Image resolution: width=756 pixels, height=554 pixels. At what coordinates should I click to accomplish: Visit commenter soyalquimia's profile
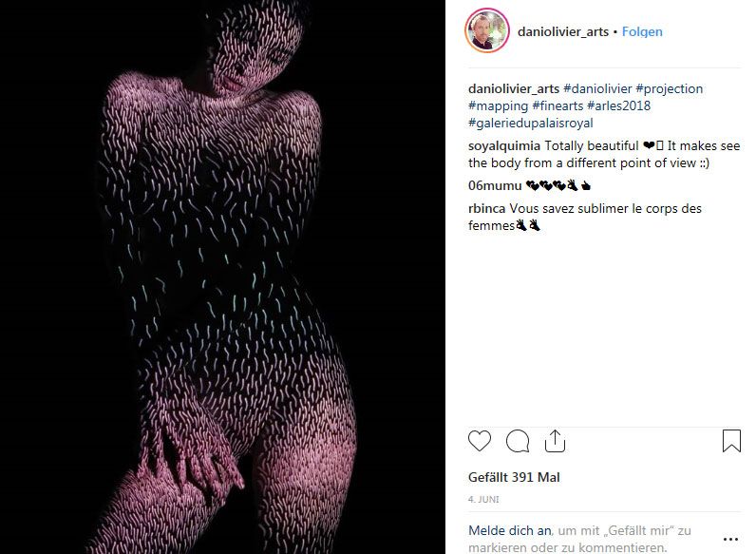click(504, 145)
